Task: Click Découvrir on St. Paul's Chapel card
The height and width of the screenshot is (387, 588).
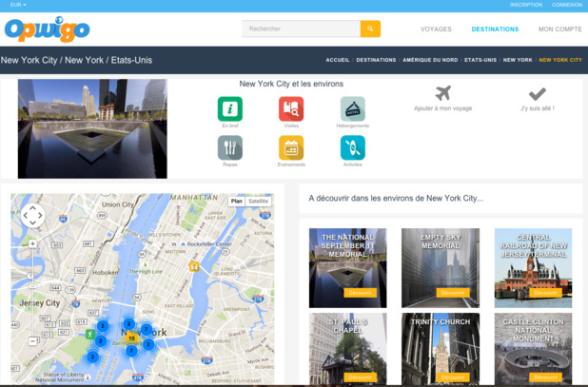Action: 360,377
